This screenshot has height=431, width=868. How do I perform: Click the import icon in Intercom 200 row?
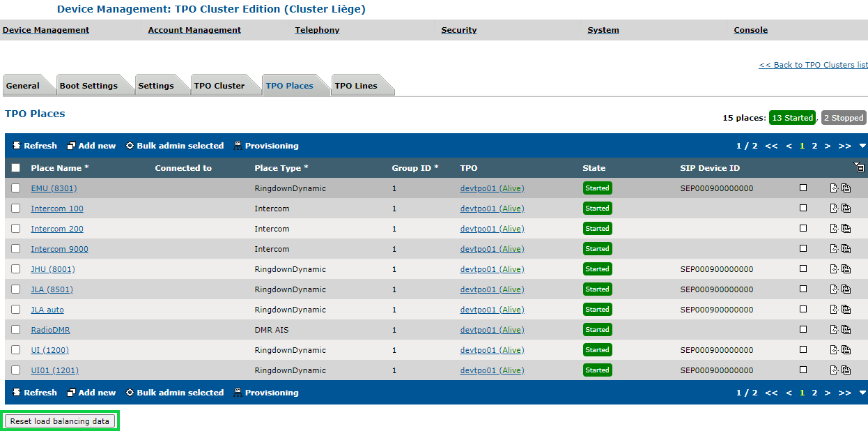[x=834, y=229]
